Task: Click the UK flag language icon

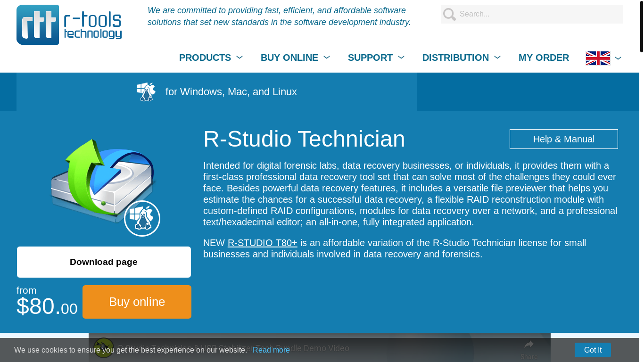Action: (x=598, y=58)
